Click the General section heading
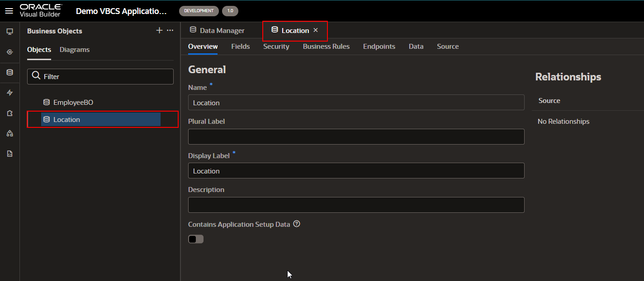 coord(207,70)
